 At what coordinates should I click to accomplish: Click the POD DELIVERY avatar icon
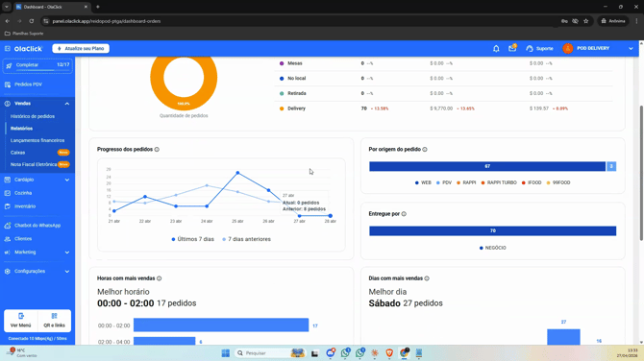point(568,48)
